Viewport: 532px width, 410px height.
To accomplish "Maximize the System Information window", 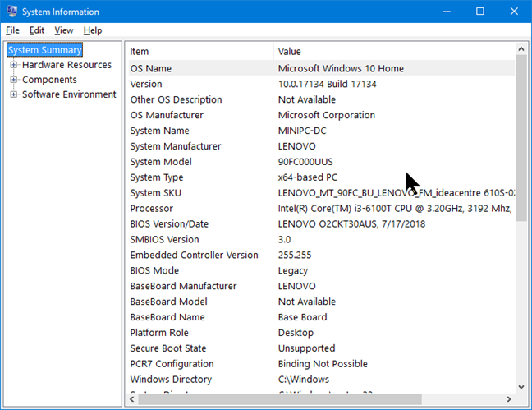I will (480, 12).
